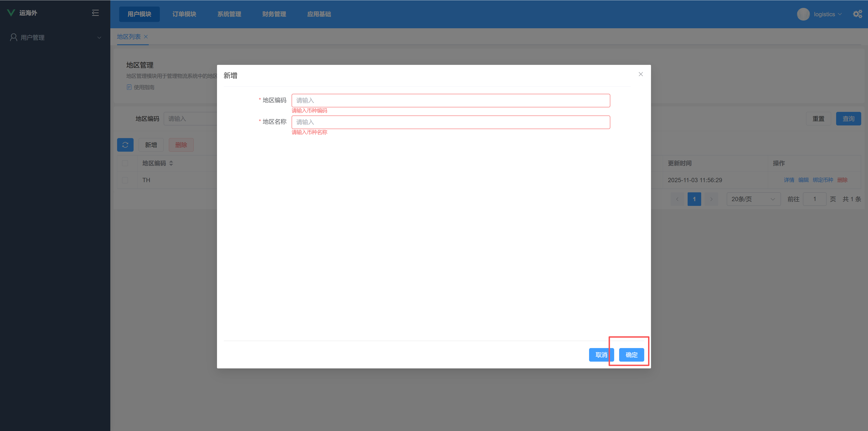Click the 运海外 logo
The image size is (868, 431).
coord(11,13)
